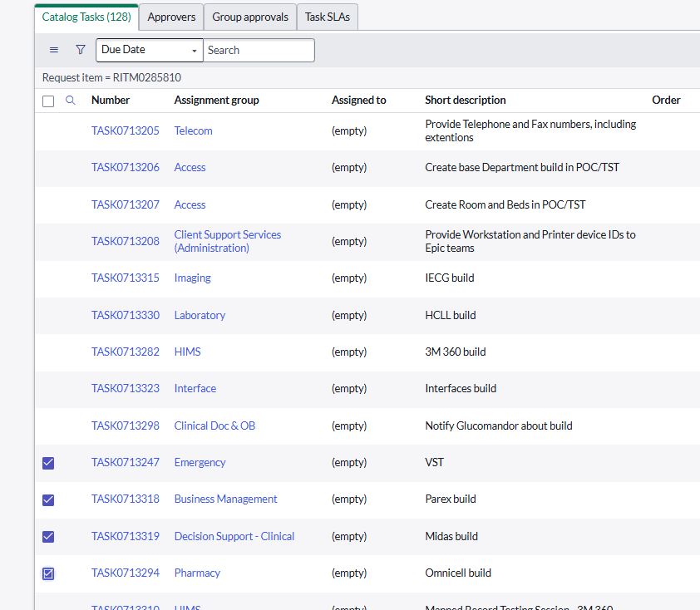Click the 'IECG build' description cell
The width and height of the screenshot is (700, 610).
450,278
